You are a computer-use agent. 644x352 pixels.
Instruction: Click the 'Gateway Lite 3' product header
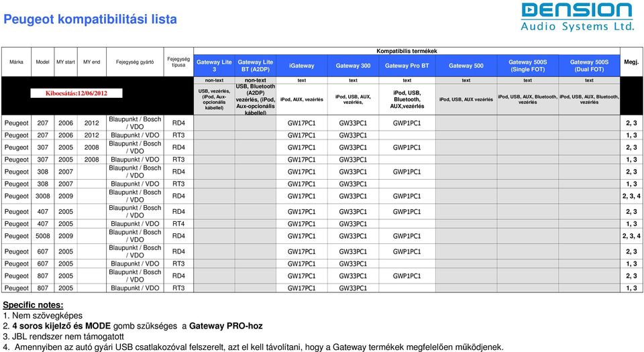click(214, 66)
